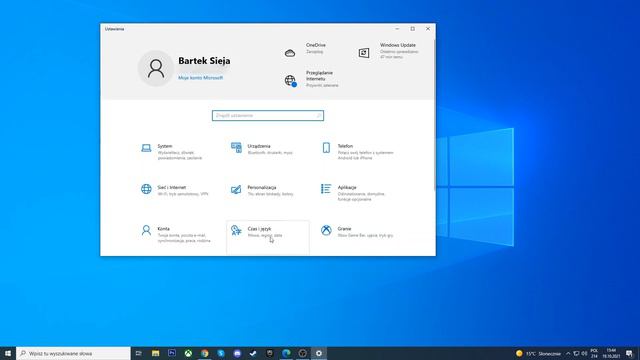
Task: Open Czas i język settings
Action: [268, 238]
